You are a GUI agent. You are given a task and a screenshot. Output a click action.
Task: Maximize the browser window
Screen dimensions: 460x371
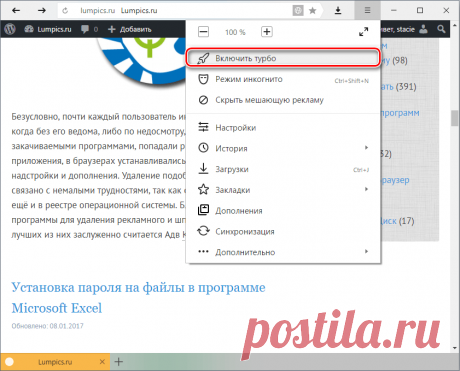[x=420, y=11]
